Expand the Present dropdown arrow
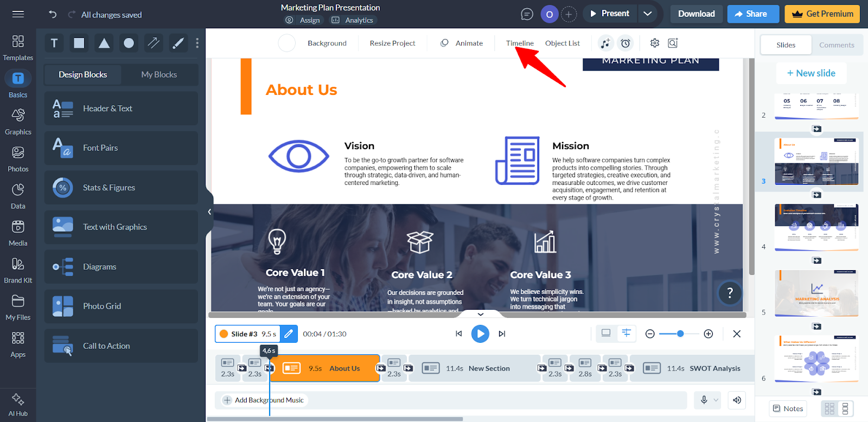Image resolution: width=868 pixels, height=422 pixels. click(x=647, y=14)
